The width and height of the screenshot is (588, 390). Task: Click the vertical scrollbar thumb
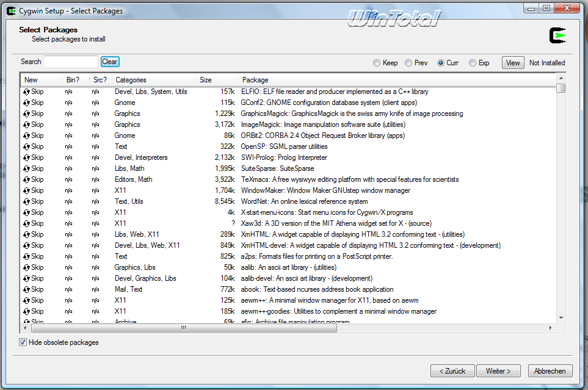pos(561,88)
